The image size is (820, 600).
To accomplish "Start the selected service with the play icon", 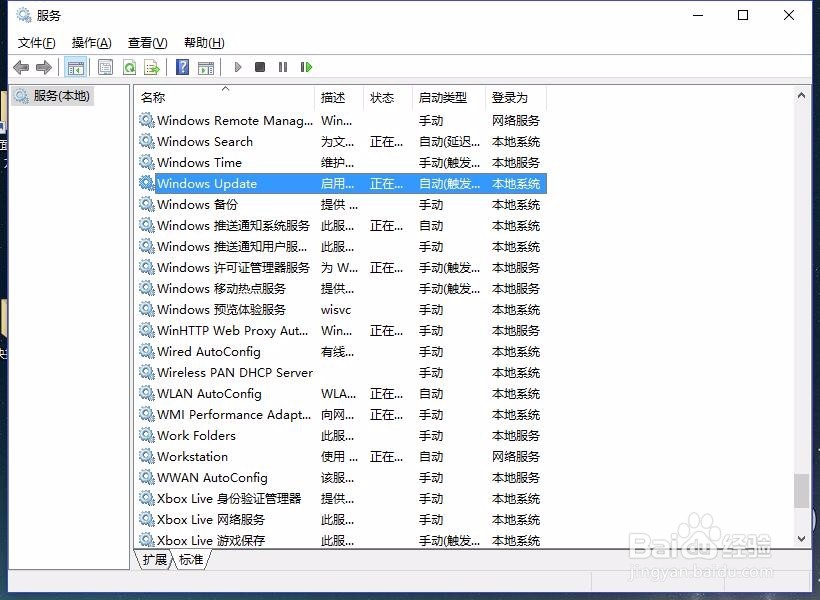I will pyautogui.click(x=237, y=67).
